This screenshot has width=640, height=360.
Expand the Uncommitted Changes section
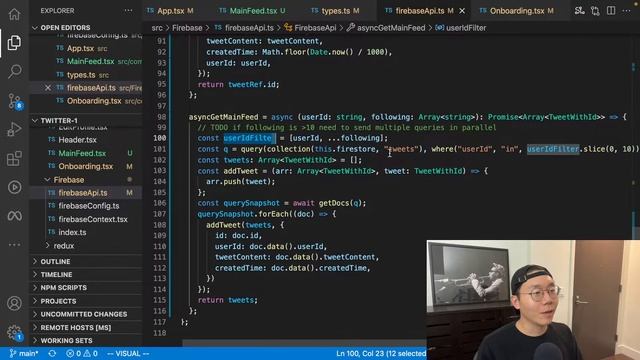click(85, 314)
